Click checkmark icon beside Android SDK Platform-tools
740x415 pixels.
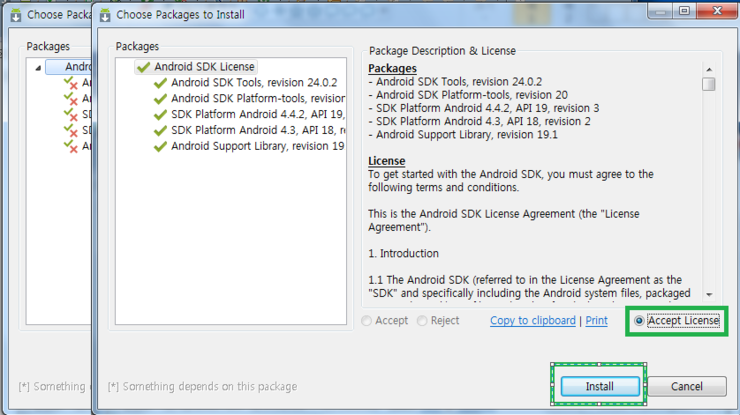point(160,99)
